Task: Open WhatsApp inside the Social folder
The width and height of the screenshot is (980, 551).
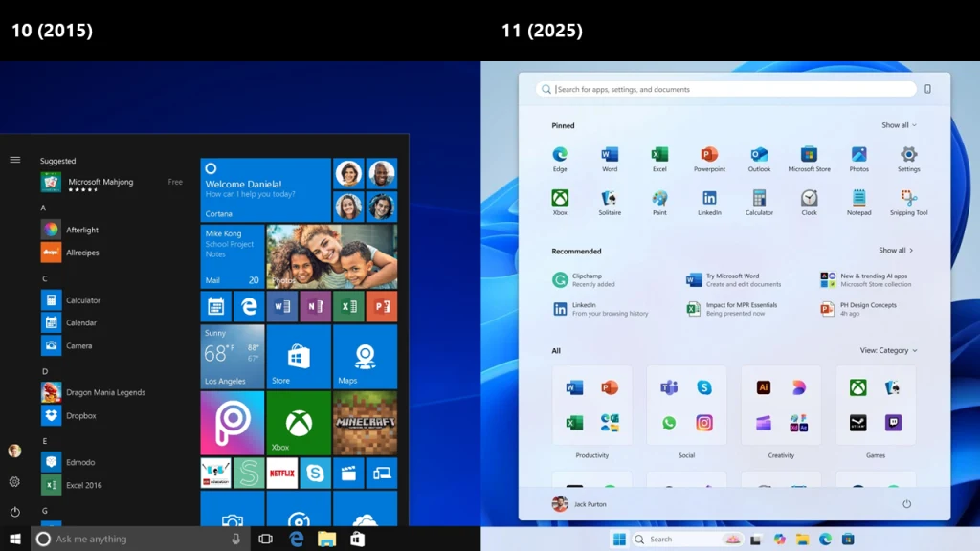Action: [x=669, y=423]
